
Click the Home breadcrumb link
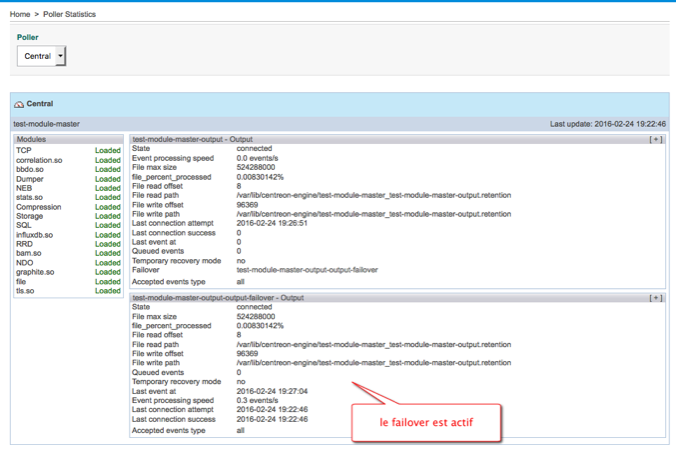pyautogui.click(x=19, y=14)
